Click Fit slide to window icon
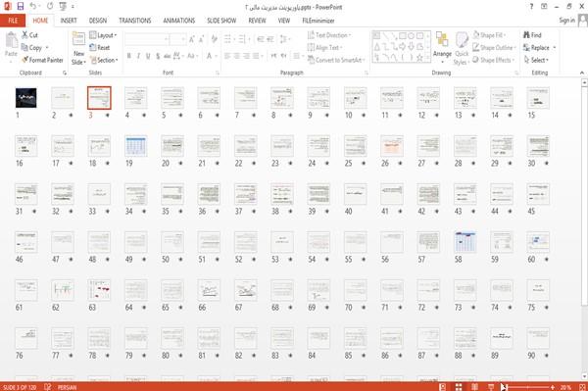The height and width of the screenshot is (391, 588). click(x=582, y=387)
